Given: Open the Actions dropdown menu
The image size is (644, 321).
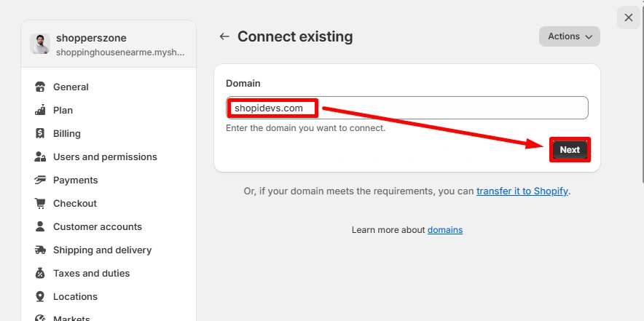Looking at the screenshot, I should click(x=570, y=36).
